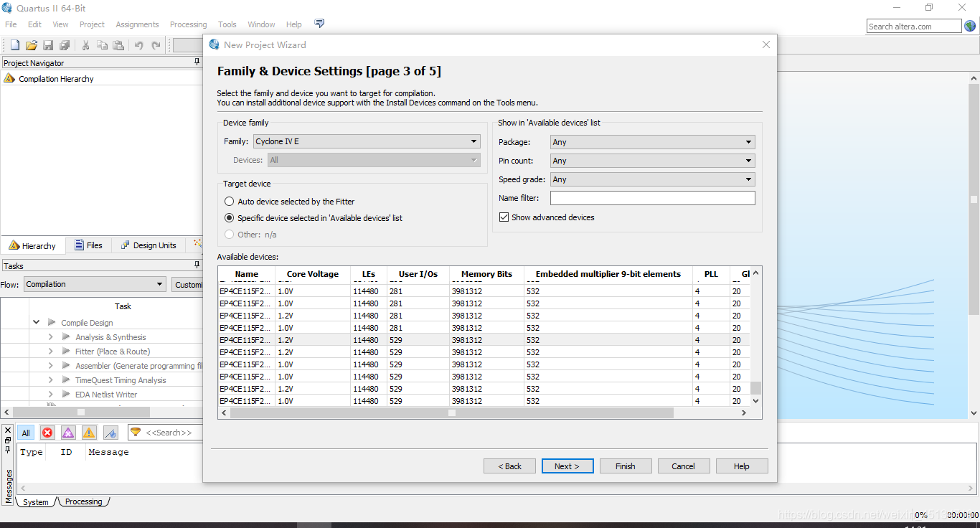This screenshot has width=980, height=528.
Task: Expand the TimeQuest Timing Analysis task
Action: point(50,380)
